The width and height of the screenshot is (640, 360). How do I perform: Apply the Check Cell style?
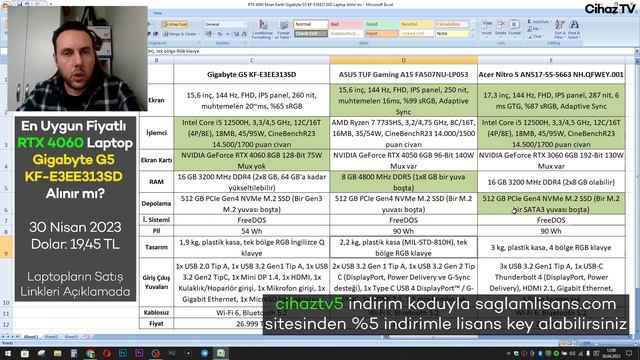point(311,34)
